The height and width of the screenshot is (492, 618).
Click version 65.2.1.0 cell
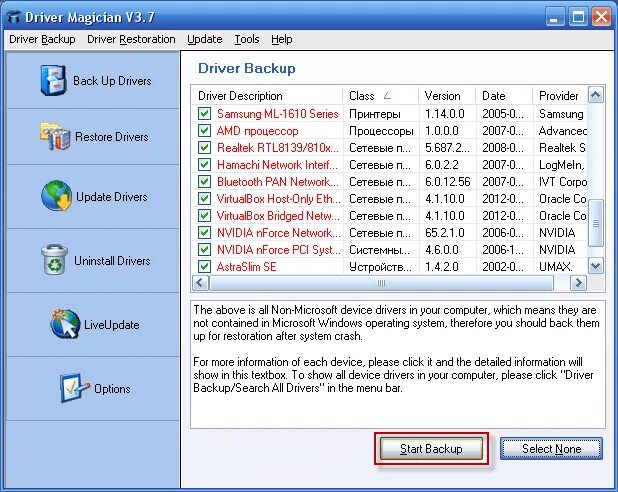[x=445, y=233]
